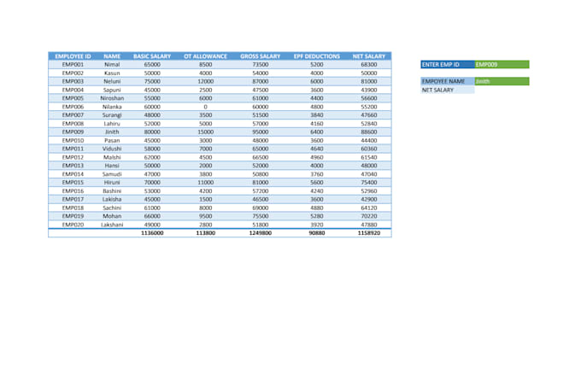Viewport: 581px width, 392px height.
Task: Select the name Sapuni
Action: pyautogui.click(x=112, y=90)
